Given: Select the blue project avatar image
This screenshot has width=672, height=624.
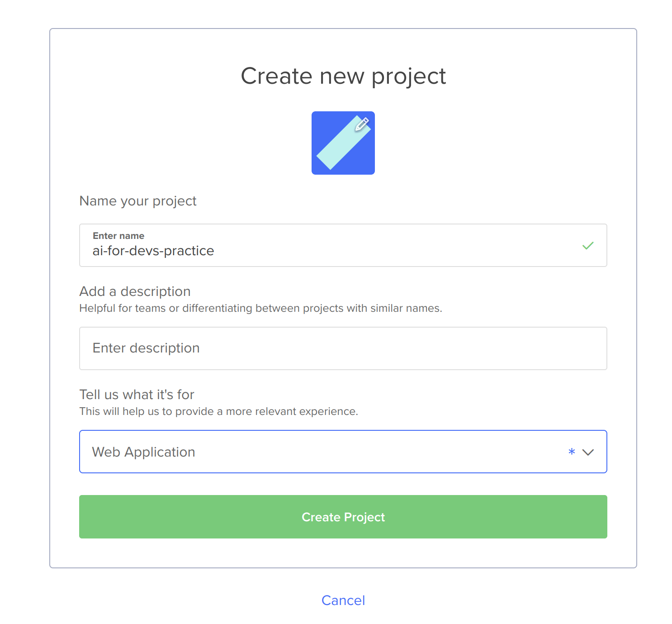Looking at the screenshot, I should coord(343,143).
